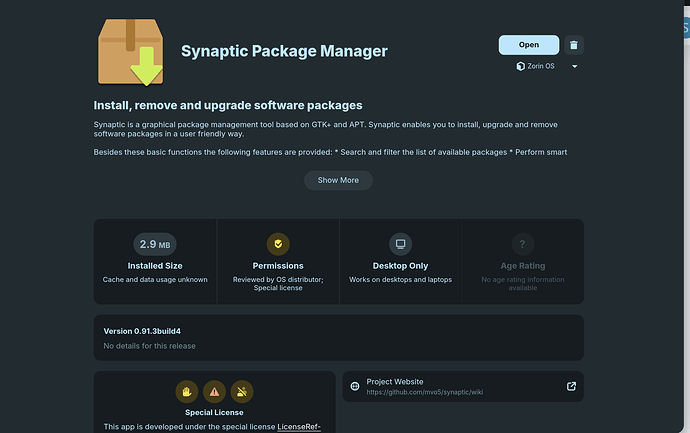Open the Installed Size tile
The height and width of the screenshot is (433, 690).
tap(155, 261)
